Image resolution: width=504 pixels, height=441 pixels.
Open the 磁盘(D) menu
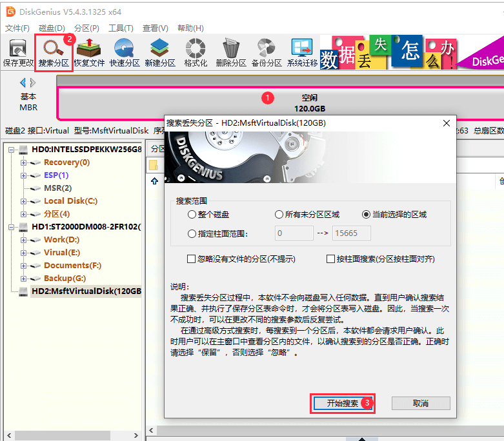pos(52,28)
